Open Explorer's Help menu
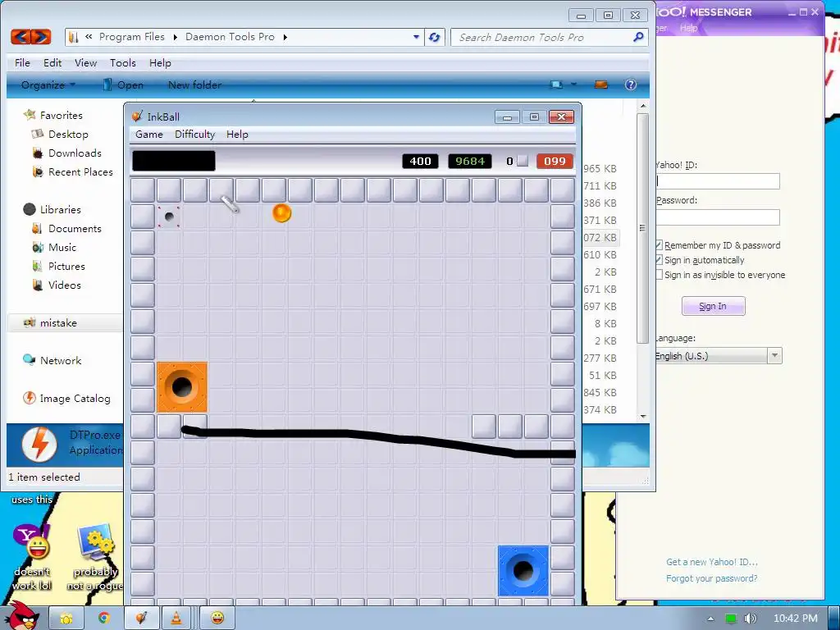The height and width of the screenshot is (630, 840). (x=160, y=62)
